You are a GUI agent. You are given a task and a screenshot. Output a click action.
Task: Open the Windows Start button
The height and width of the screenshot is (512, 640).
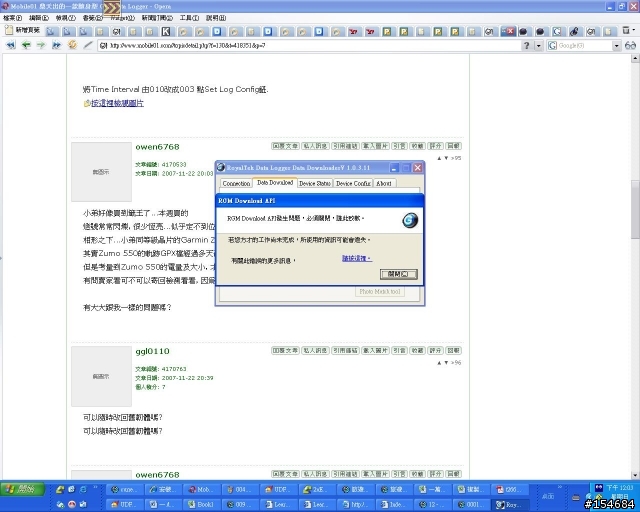pos(22,489)
